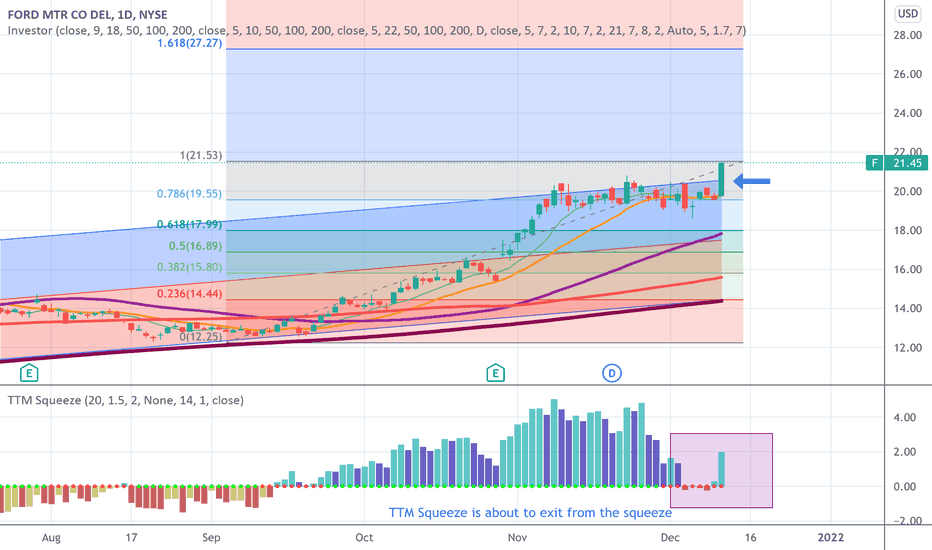The height and width of the screenshot is (550, 932).
Task: Click the USD currency button
Action: tap(908, 13)
